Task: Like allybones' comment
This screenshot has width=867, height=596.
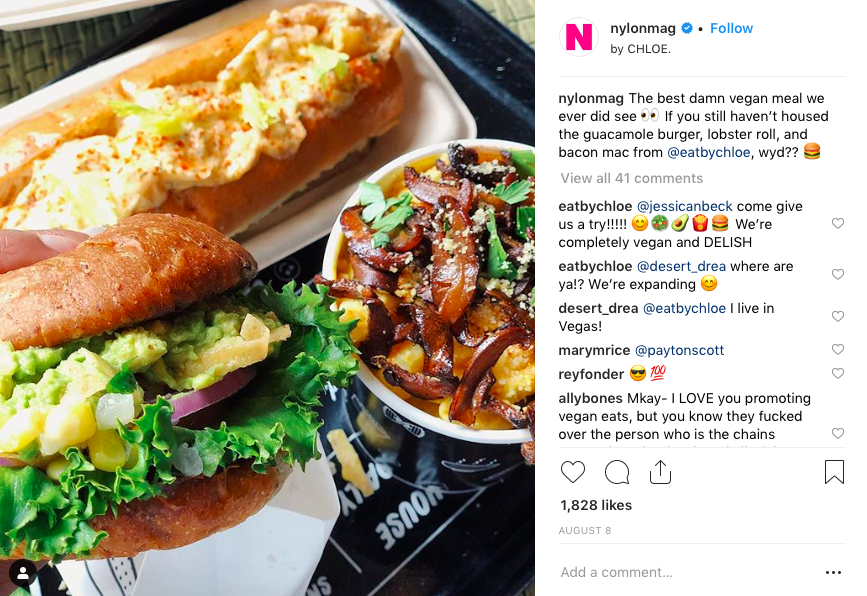Action: pyautogui.click(x=838, y=433)
